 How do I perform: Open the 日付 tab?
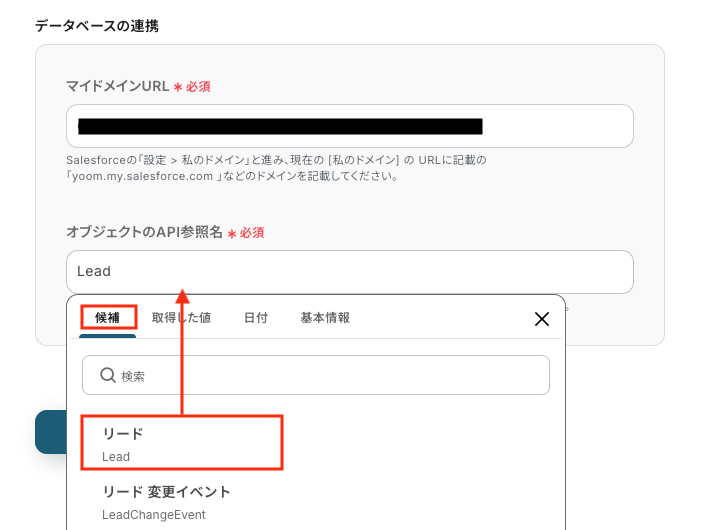256,318
